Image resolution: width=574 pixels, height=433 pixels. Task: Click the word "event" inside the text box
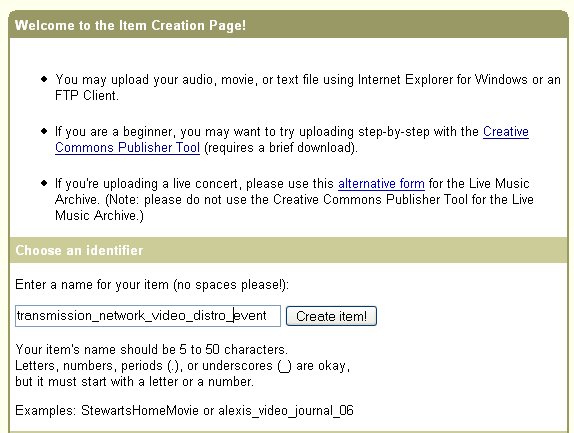(250, 316)
